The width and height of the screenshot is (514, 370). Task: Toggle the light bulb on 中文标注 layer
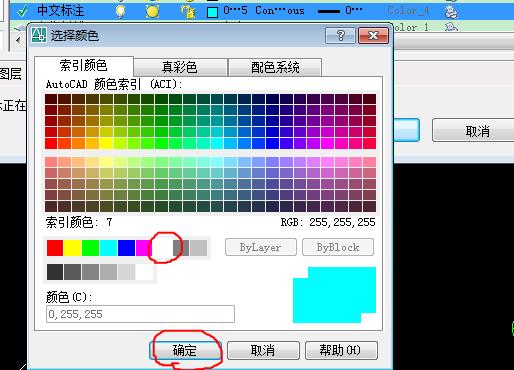[120, 11]
